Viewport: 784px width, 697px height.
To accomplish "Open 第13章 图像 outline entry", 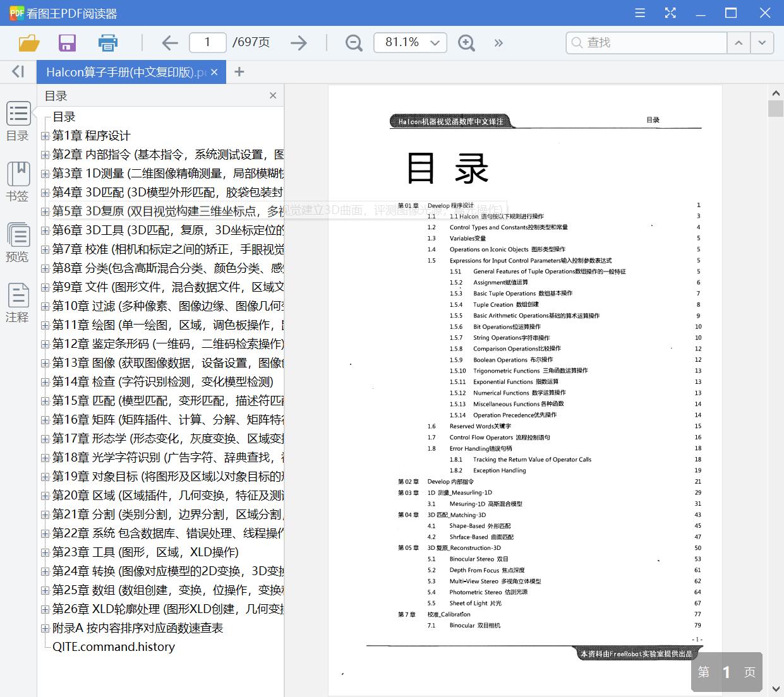I will tap(168, 363).
